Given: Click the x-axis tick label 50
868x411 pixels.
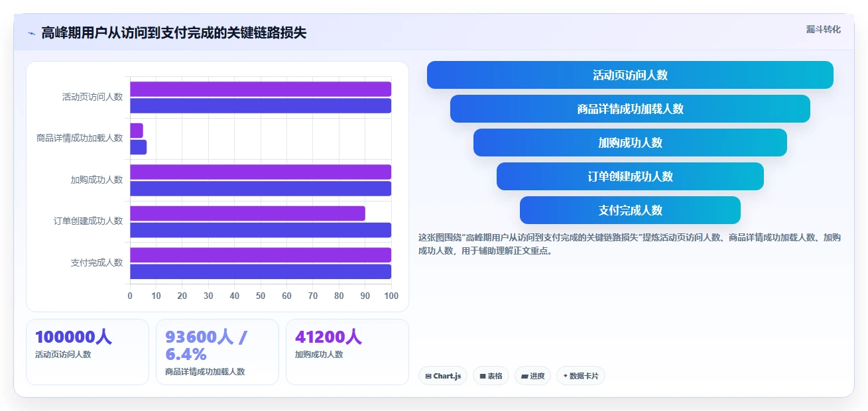Looking at the screenshot, I should point(261,296).
